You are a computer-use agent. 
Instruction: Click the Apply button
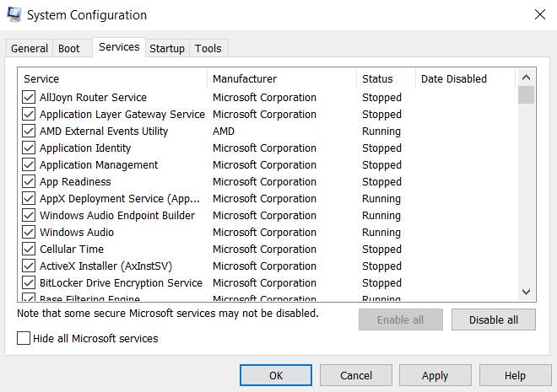(435, 375)
